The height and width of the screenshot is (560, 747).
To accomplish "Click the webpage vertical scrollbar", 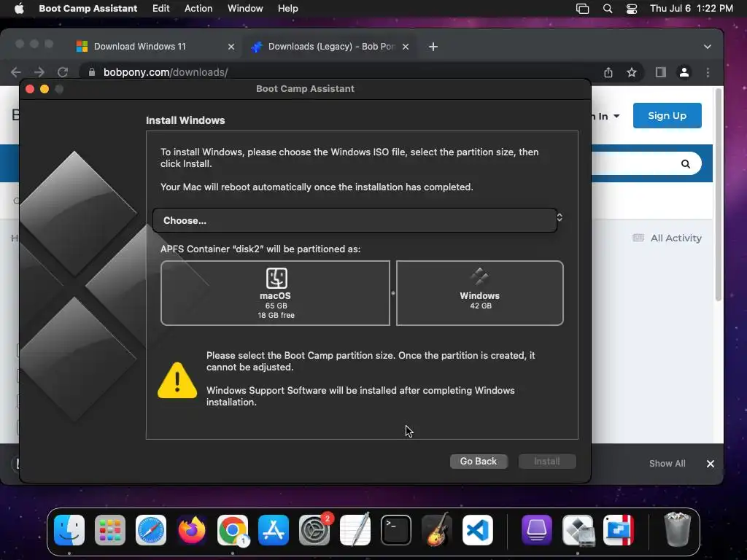I will 718,195.
